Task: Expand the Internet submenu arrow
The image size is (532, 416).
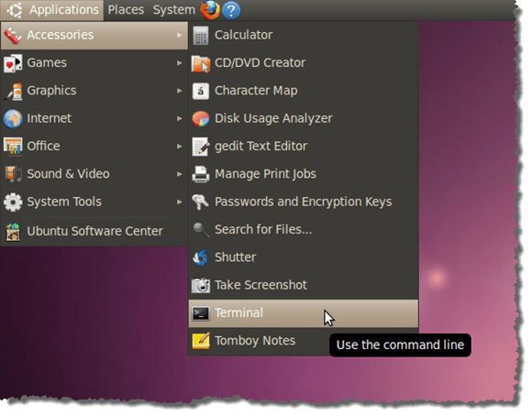Action: point(180,119)
